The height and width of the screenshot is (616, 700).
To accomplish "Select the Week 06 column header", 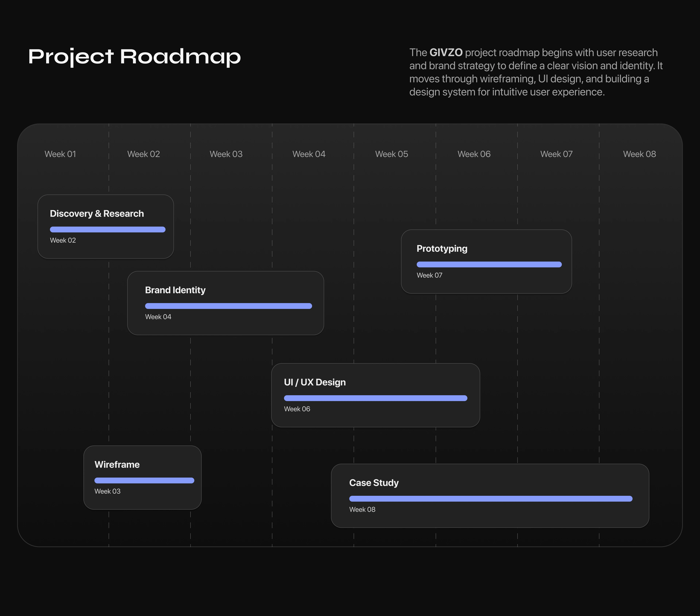I will [474, 154].
